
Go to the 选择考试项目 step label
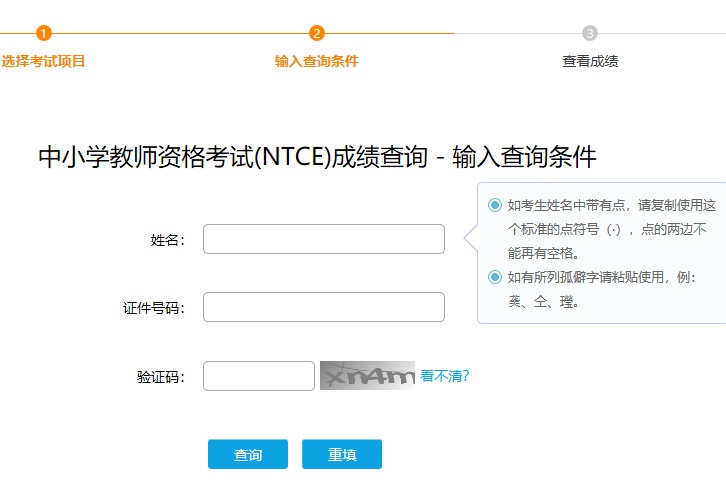point(43,61)
